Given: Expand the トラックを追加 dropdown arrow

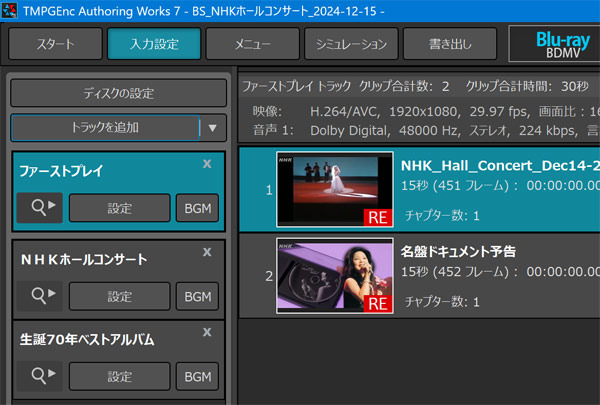Looking at the screenshot, I should [213, 127].
